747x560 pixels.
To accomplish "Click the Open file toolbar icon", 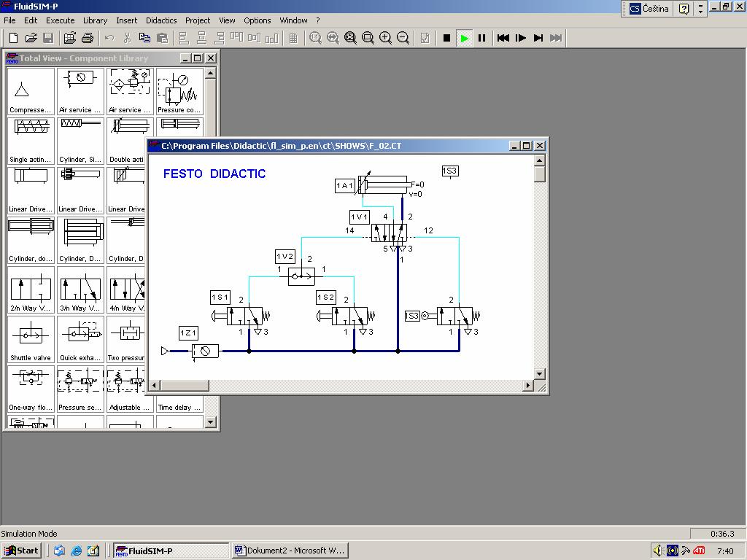I will (x=31, y=38).
